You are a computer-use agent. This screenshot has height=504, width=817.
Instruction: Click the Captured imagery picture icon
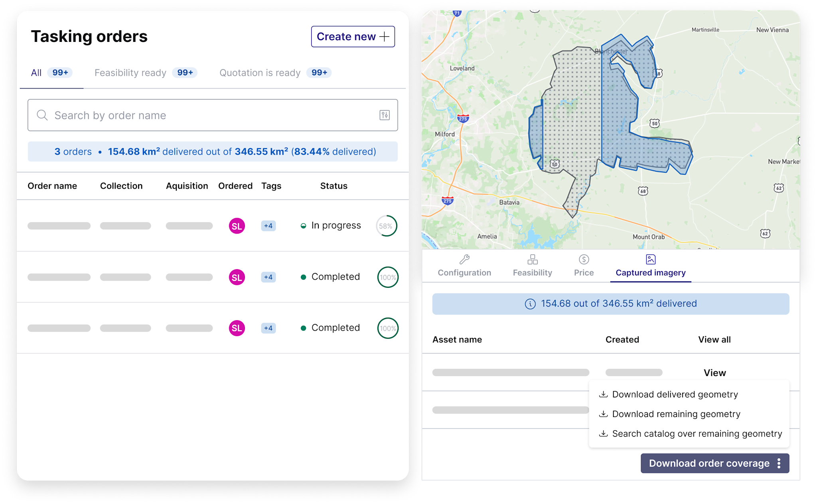tap(650, 259)
